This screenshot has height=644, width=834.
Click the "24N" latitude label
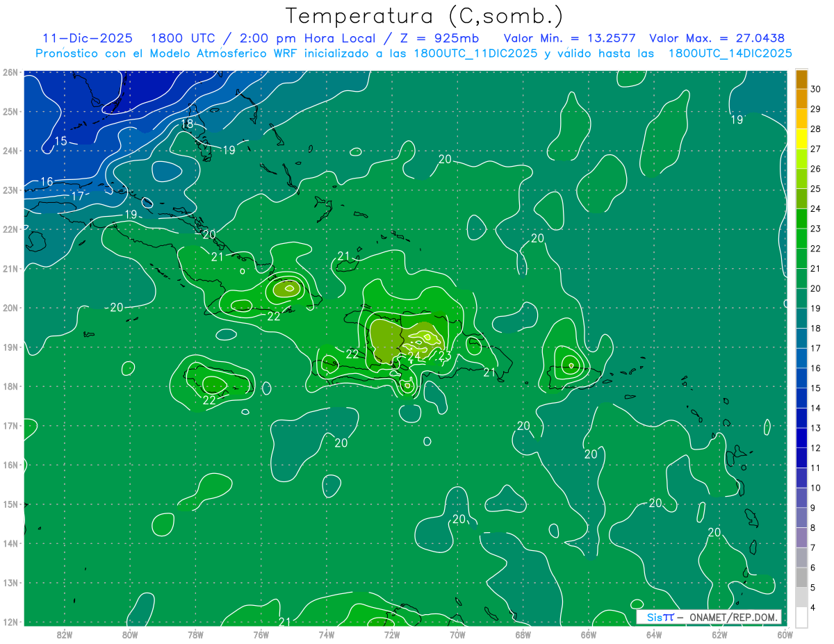pos(10,151)
